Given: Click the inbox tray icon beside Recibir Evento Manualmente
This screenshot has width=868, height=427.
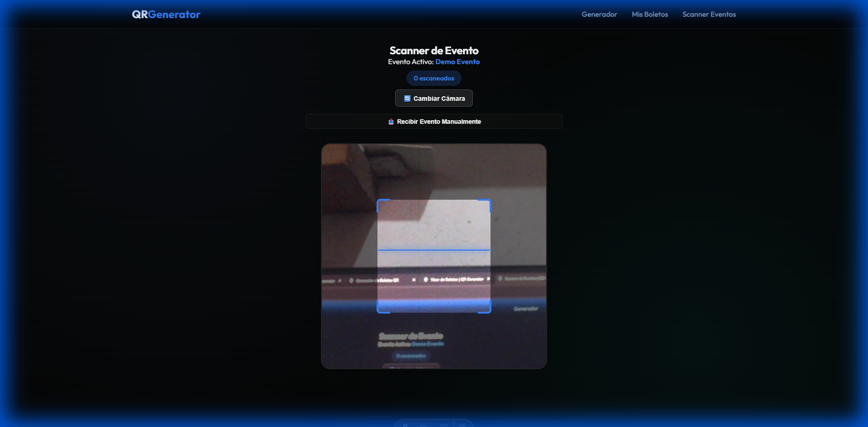Looking at the screenshot, I should [x=392, y=121].
